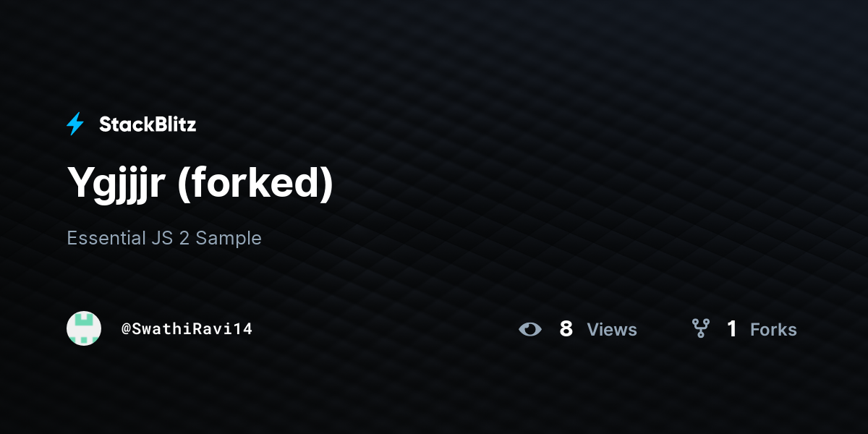Click the word (forked) in the title

(x=255, y=184)
